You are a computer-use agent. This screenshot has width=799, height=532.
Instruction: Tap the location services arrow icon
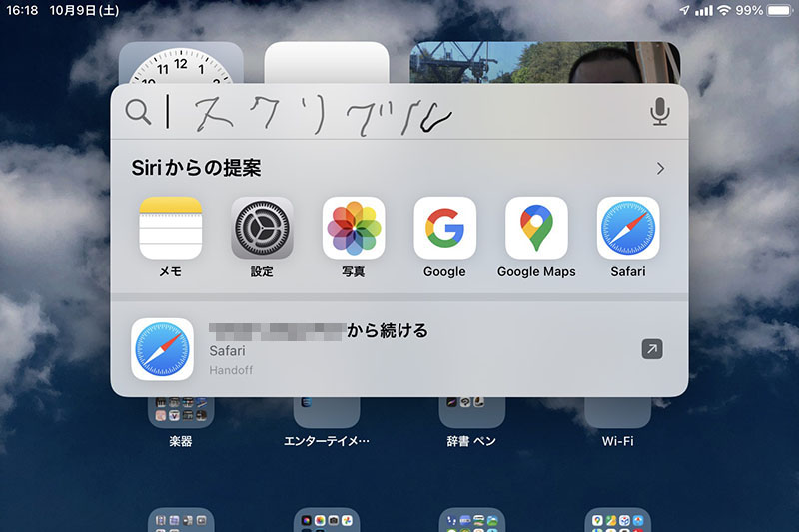pos(684,10)
